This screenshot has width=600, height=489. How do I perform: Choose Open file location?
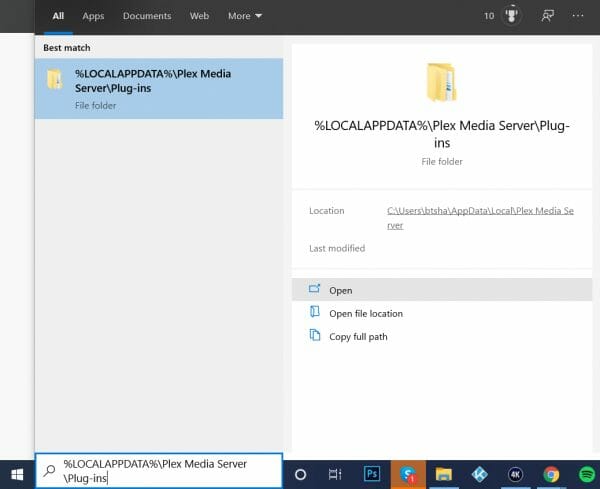pyautogui.click(x=365, y=314)
